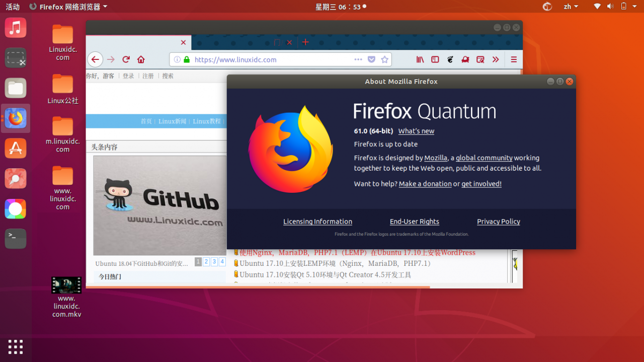Viewport: 644px width, 362px height.
Task: Click the Firefox icon in the dock
Action: [16, 118]
